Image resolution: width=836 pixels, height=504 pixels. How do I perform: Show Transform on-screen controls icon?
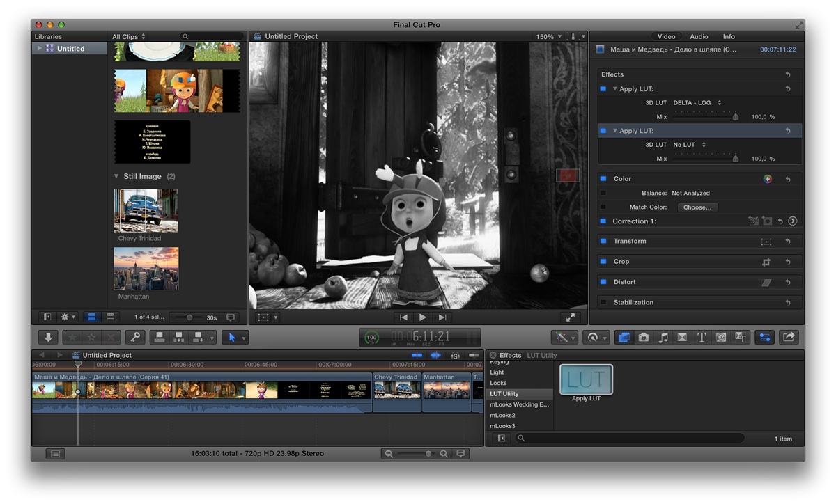coord(766,242)
